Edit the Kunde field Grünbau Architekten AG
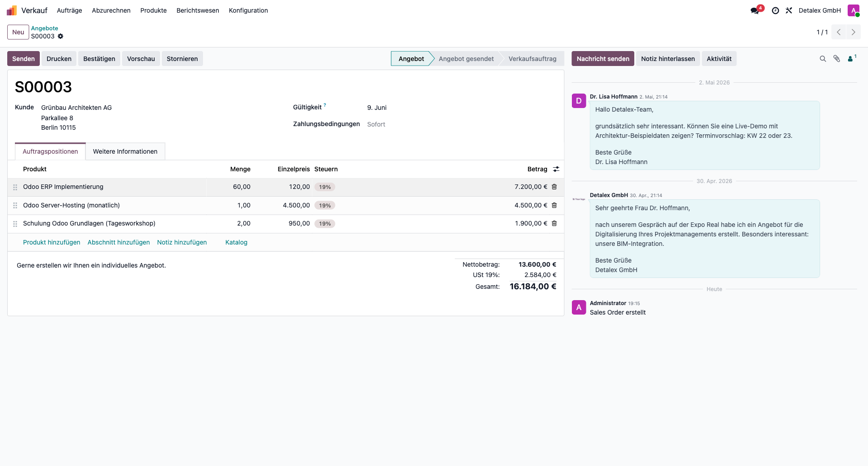Screen dimensions: 868x466 (x=76, y=108)
